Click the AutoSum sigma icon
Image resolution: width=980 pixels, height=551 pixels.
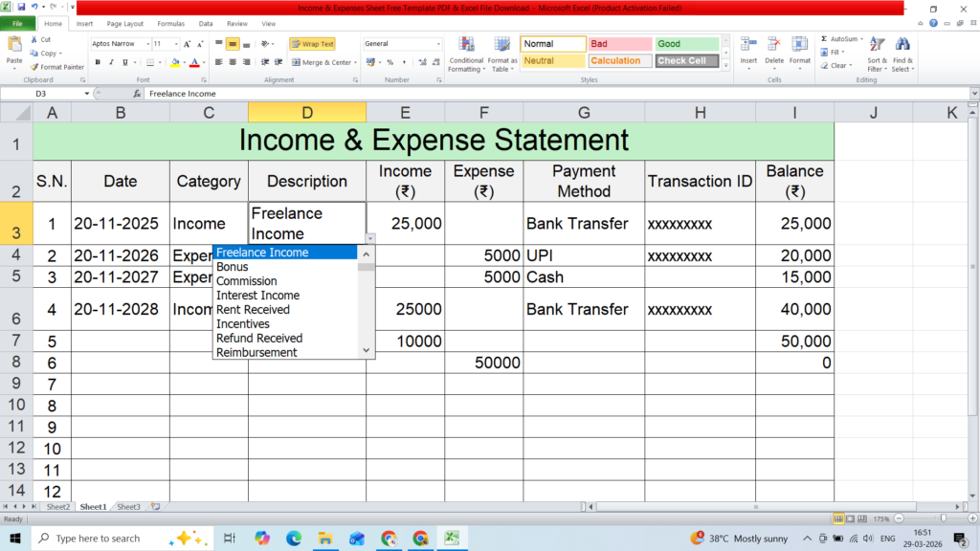[x=824, y=38]
